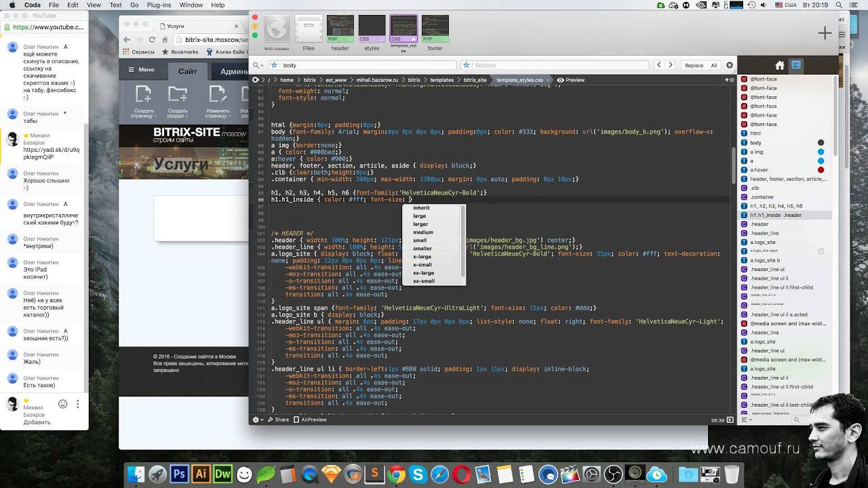The width and height of the screenshot is (868, 488).
Task: Go to next match arrow in find bar
Action: (671, 65)
